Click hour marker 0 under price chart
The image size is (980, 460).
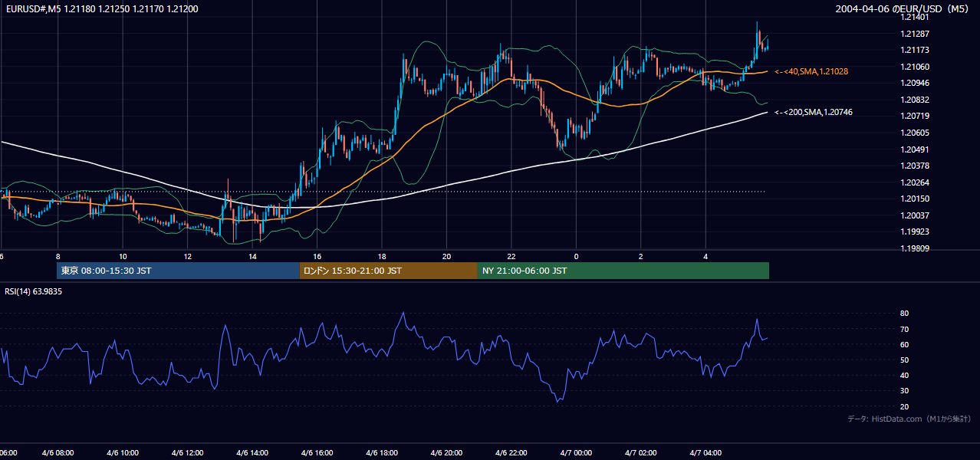(x=576, y=255)
